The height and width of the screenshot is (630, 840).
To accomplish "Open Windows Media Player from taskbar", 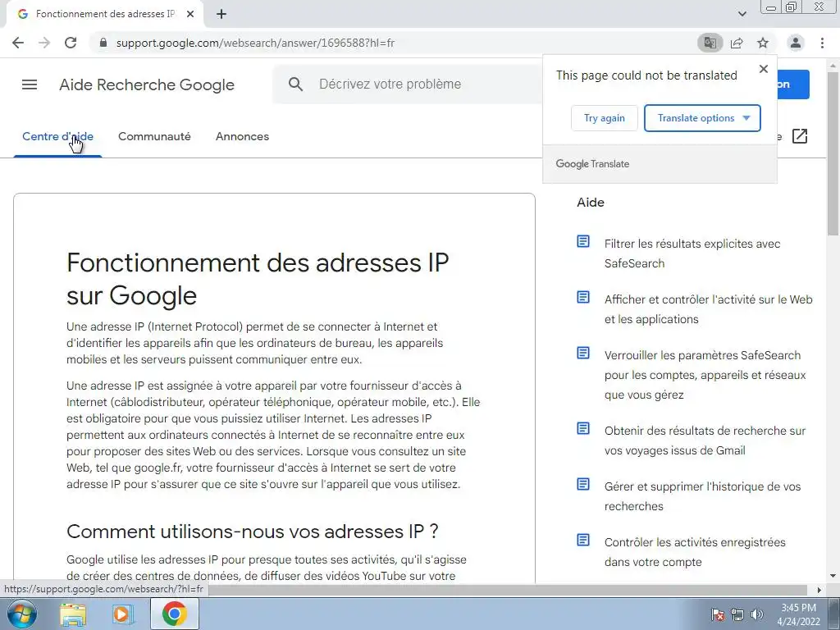I will 122,614.
